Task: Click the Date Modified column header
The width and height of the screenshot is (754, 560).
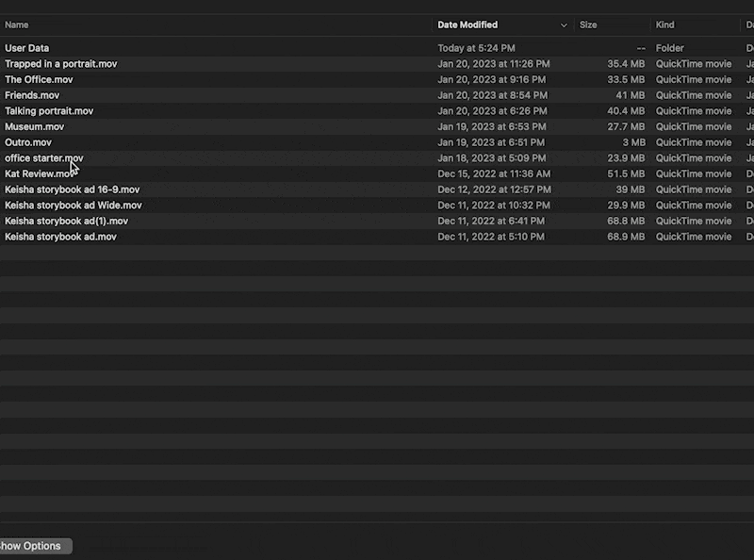Action: pos(467,25)
